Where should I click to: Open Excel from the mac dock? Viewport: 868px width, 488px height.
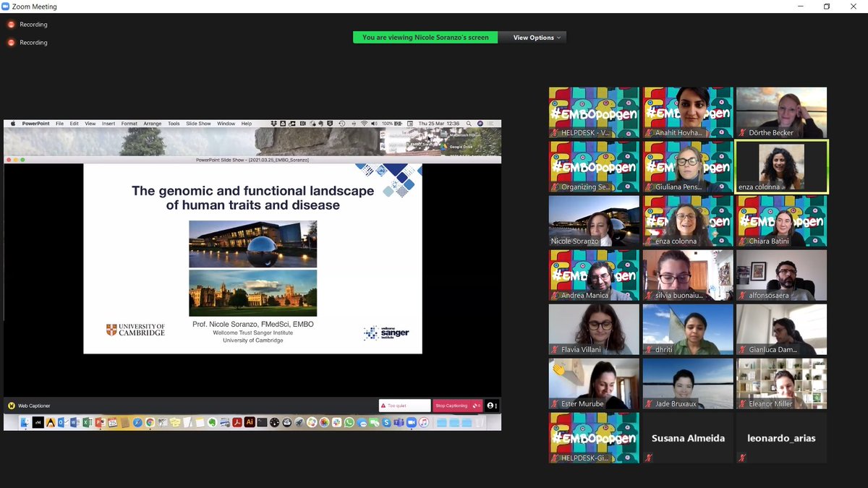pyautogui.click(x=88, y=422)
